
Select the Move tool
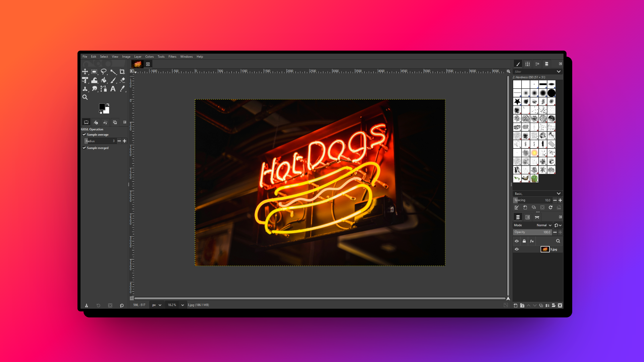pyautogui.click(x=85, y=72)
